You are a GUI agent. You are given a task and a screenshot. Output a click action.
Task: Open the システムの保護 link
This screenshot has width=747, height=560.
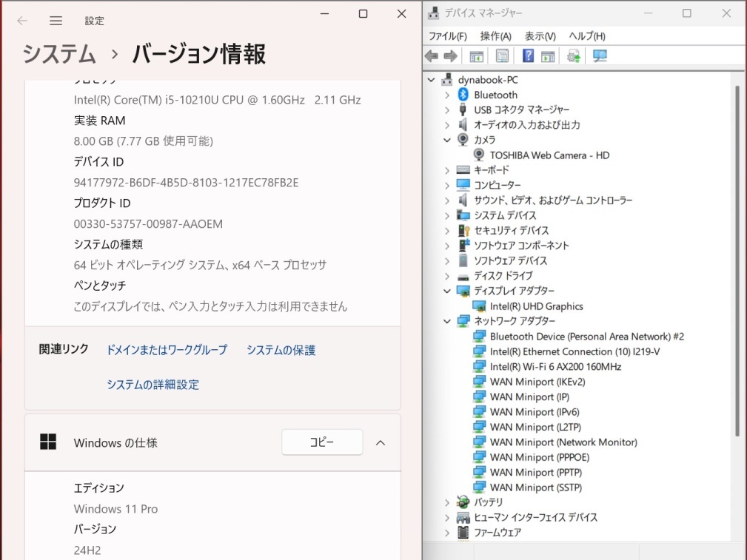click(x=281, y=350)
